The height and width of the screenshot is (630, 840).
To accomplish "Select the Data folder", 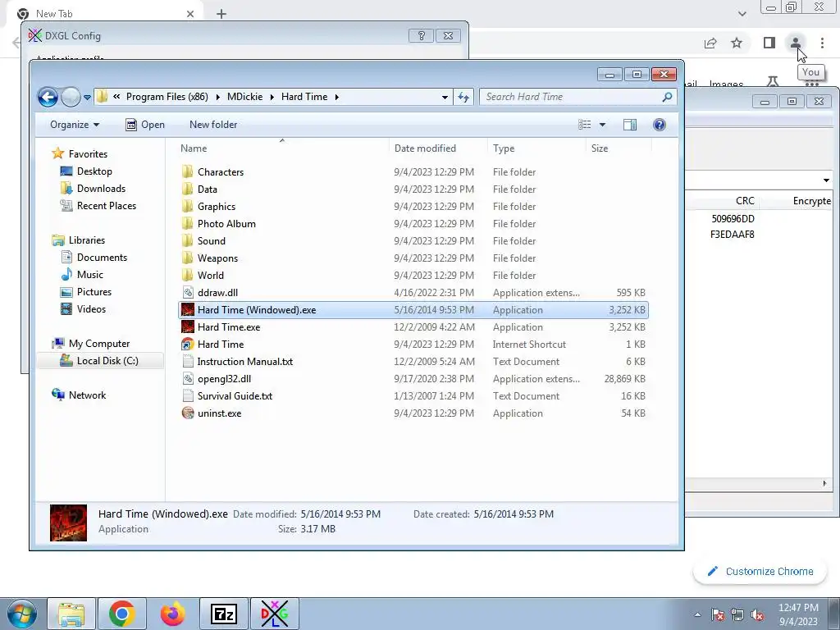I will tap(413, 189).
